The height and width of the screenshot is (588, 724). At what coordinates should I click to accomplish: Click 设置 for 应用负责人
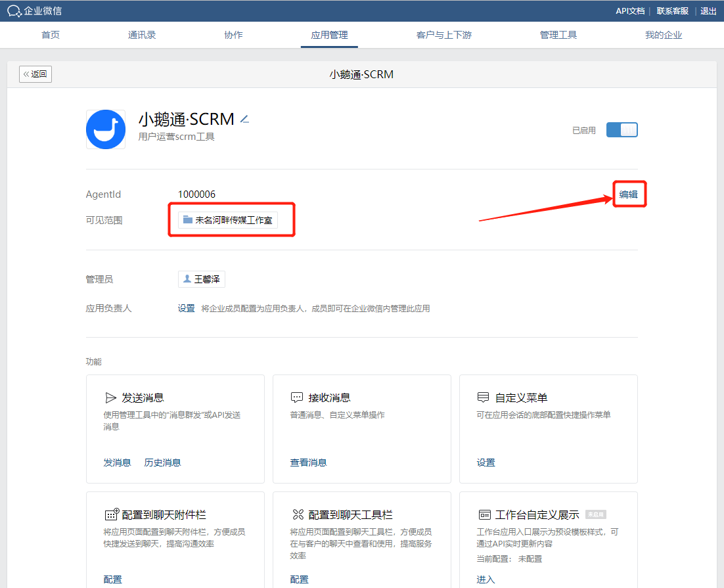click(x=186, y=308)
